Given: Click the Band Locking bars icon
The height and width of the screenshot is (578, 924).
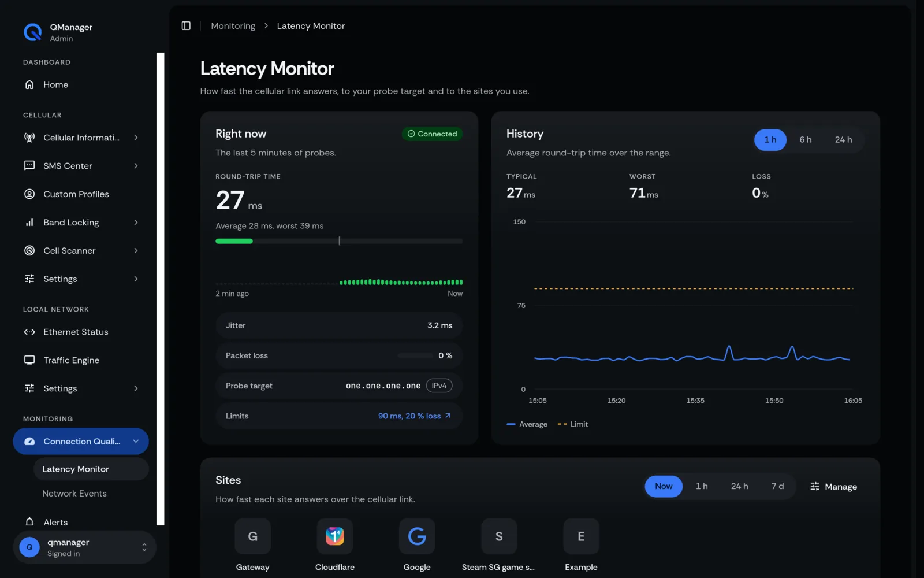Looking at the screenshot, I should coord(29,223).
